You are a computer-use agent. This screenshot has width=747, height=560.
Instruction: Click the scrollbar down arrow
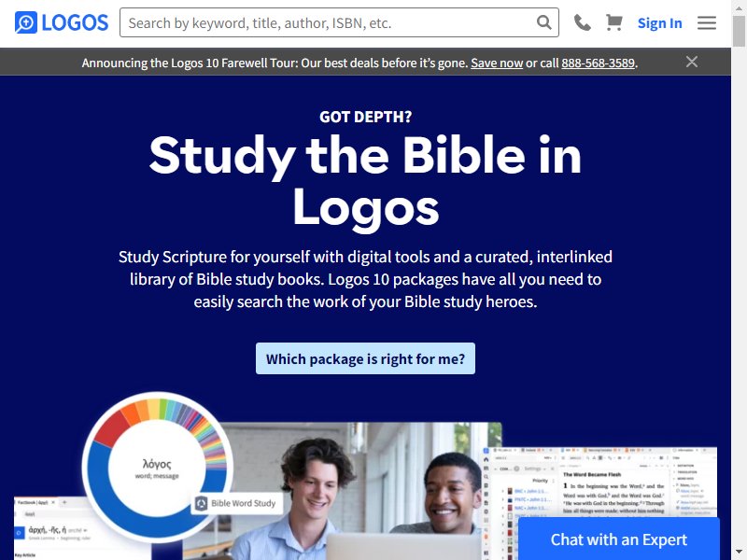coord(739,553)
